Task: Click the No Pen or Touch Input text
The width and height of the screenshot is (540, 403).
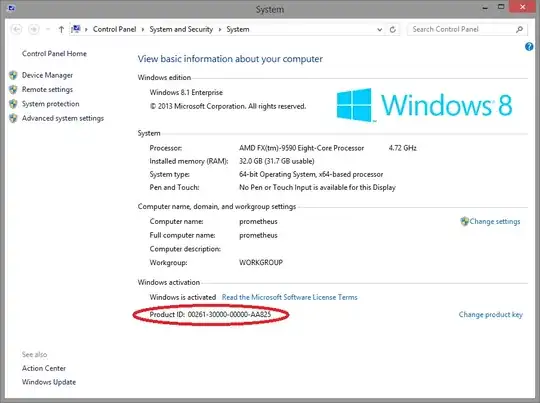Action: tap(317, 187)
